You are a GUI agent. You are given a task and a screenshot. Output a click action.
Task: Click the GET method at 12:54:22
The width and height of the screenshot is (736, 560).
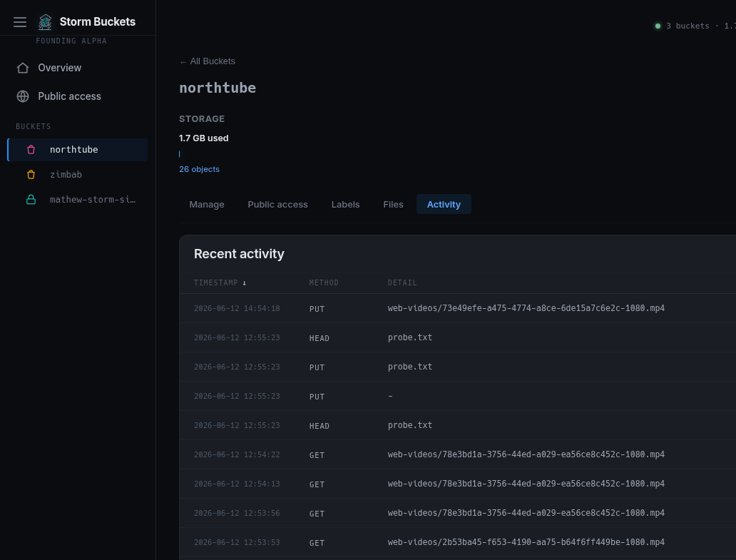[x=317, y=455]
